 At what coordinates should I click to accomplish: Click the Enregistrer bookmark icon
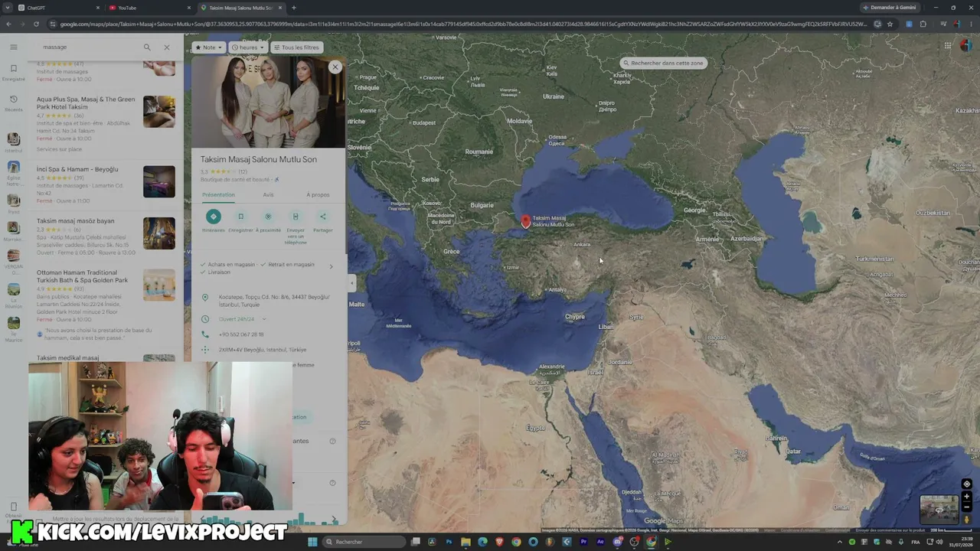(x=240, y=217)
